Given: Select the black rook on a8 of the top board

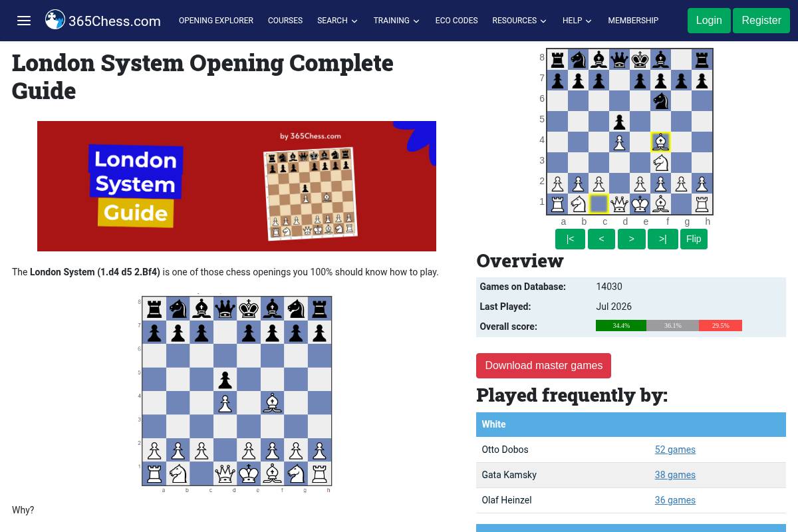Looking at the screenshot, I should [557, 59].
